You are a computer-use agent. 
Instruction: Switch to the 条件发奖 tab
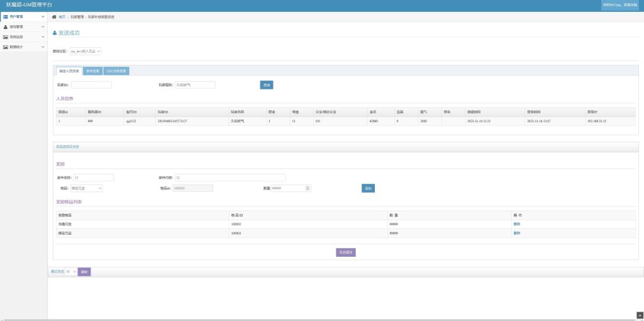tap(92, 71)
